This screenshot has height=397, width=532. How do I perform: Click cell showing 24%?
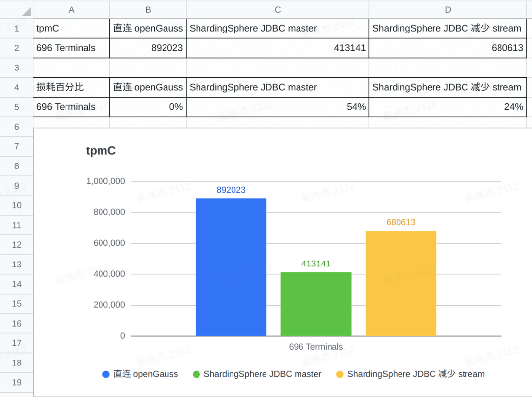[448, 107]
